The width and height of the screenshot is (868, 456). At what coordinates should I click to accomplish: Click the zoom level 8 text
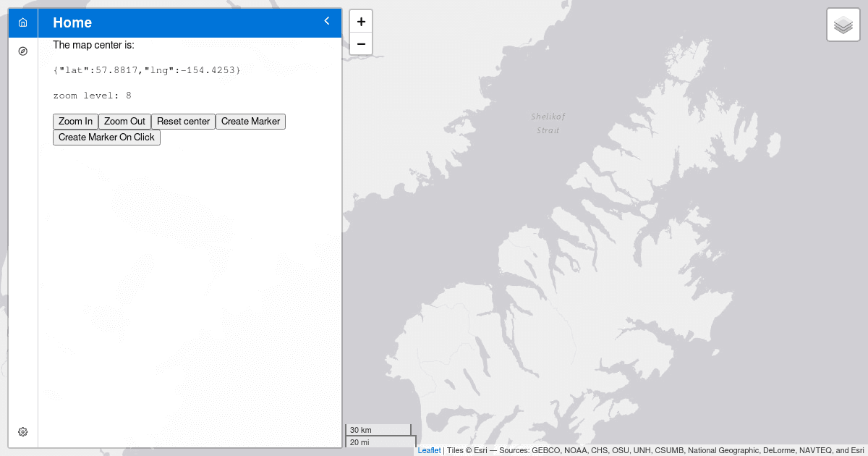pos(93,96)
